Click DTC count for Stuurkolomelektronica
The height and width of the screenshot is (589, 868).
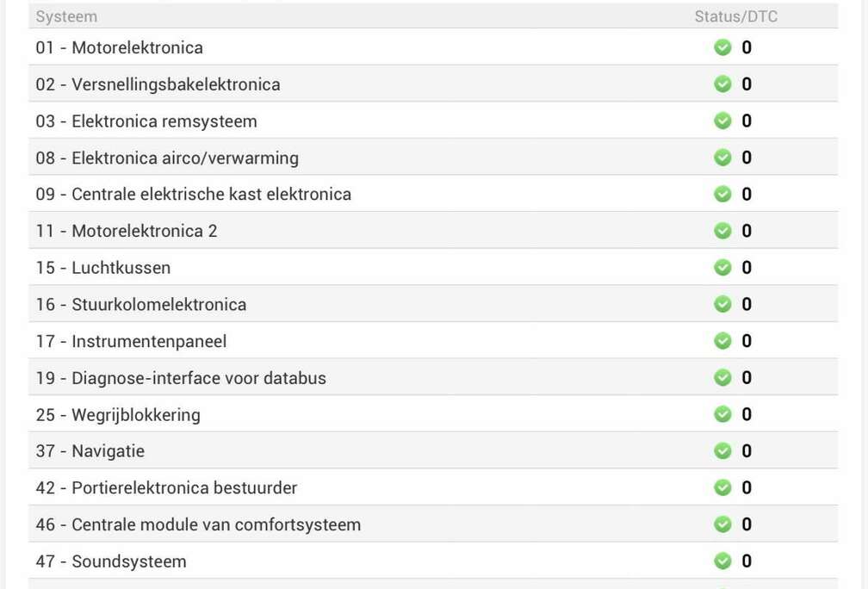coord(747,304)
